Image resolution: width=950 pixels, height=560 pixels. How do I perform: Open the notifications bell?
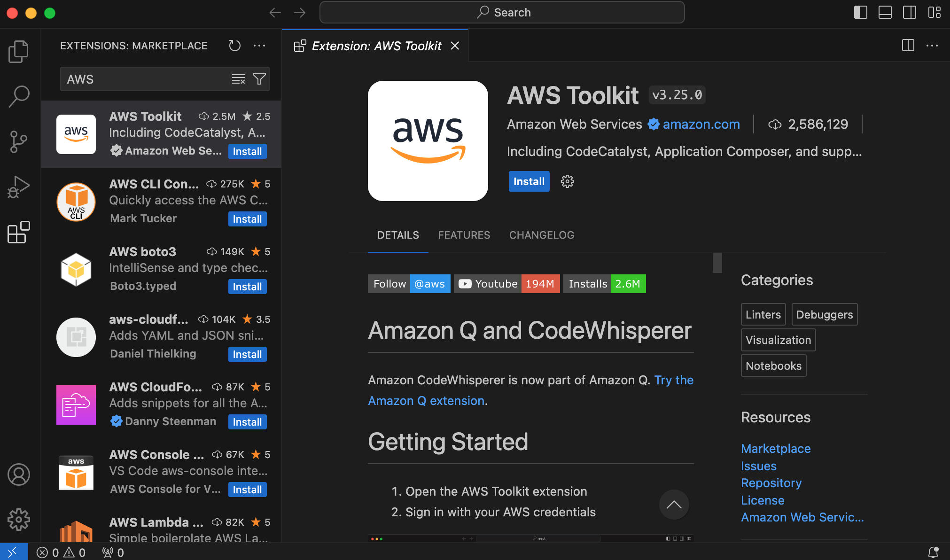tap(933, 552)
